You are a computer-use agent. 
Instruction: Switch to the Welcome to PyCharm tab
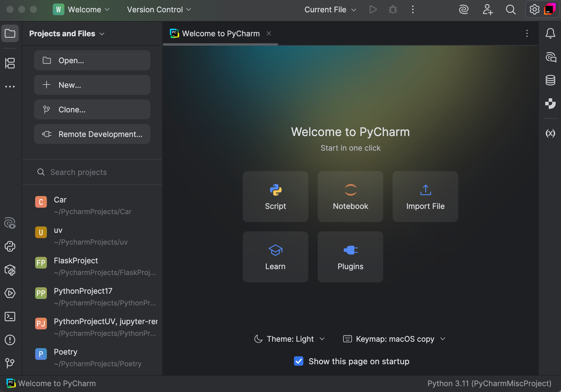coord(220,33)
